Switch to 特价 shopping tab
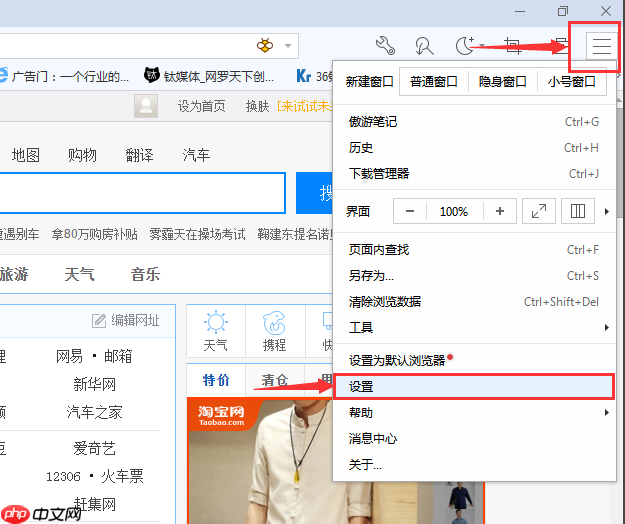 coord(216,380)
